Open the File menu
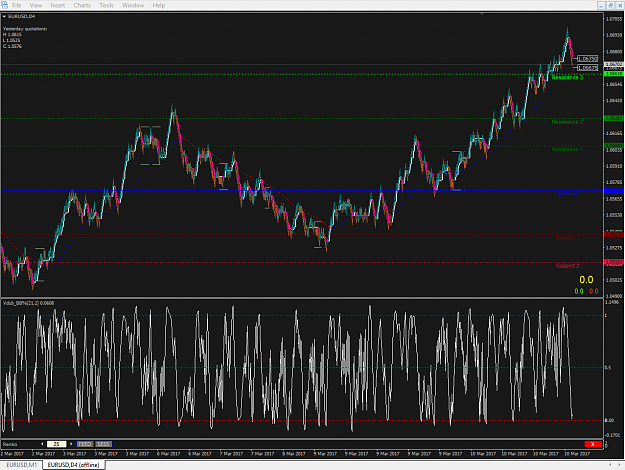 16,5
